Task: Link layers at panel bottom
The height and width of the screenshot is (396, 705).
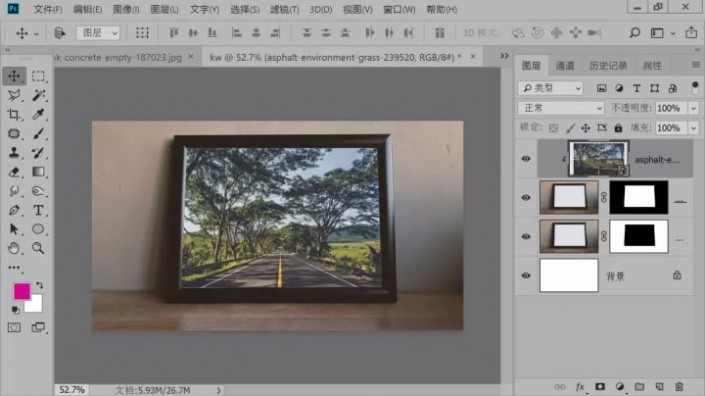Action: [560, 387]
